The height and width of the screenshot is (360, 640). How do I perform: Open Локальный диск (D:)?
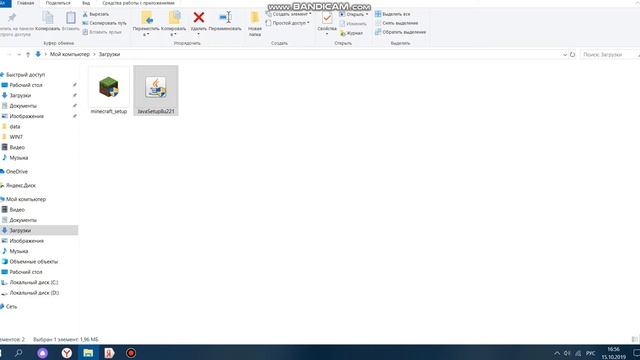click(x=34, y=293)
